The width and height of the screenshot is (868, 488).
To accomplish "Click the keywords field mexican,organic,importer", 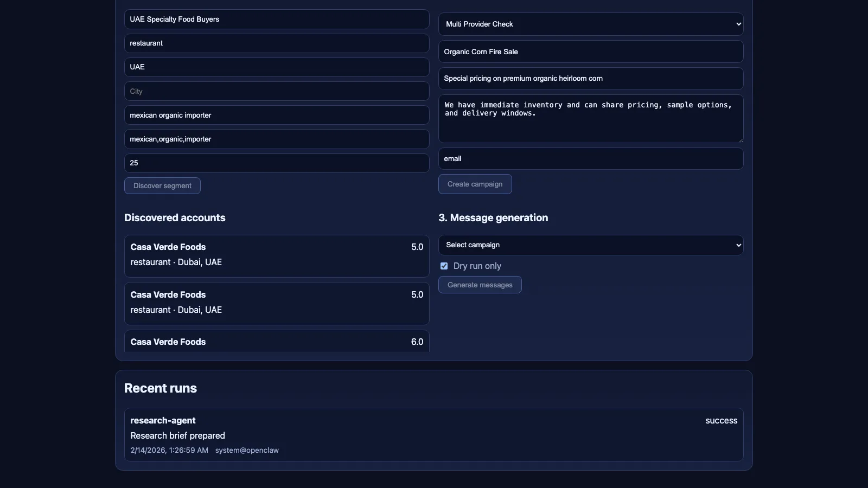I will [x=276, y=139].
